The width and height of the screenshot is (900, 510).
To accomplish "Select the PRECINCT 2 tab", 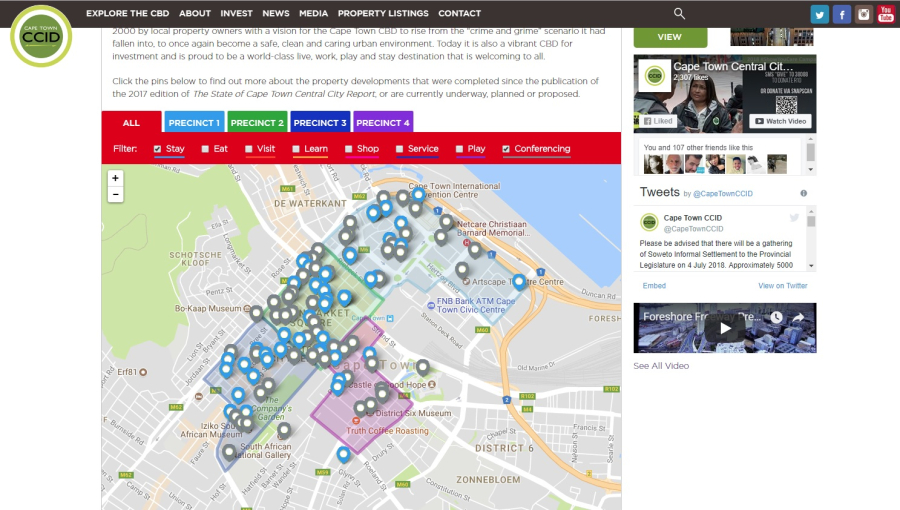I will (257, 122).
